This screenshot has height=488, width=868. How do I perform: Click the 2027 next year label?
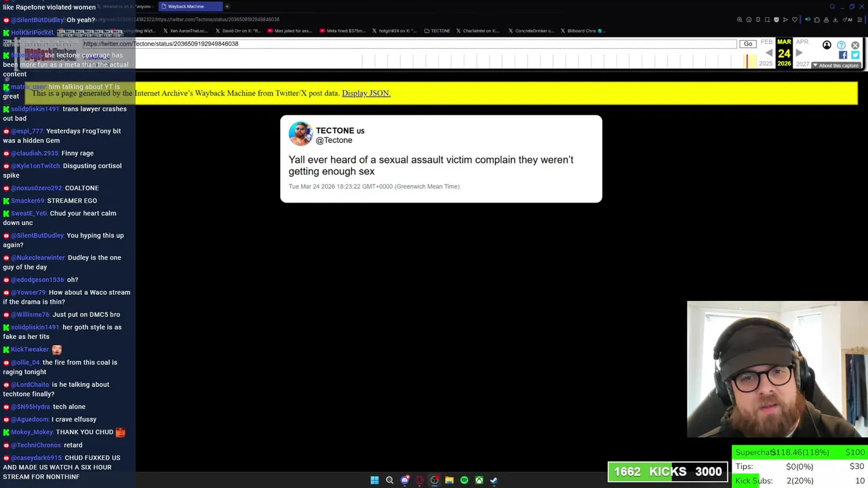coord(802,64)
